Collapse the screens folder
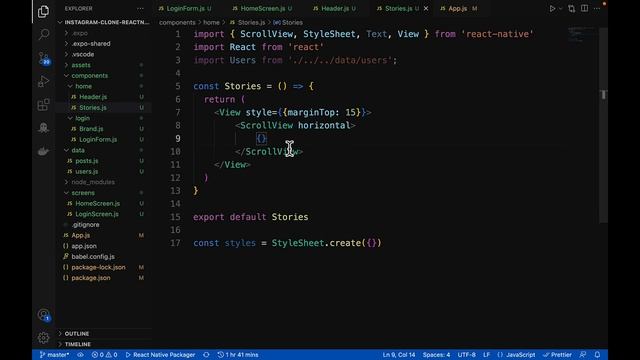 coord(83,193)
